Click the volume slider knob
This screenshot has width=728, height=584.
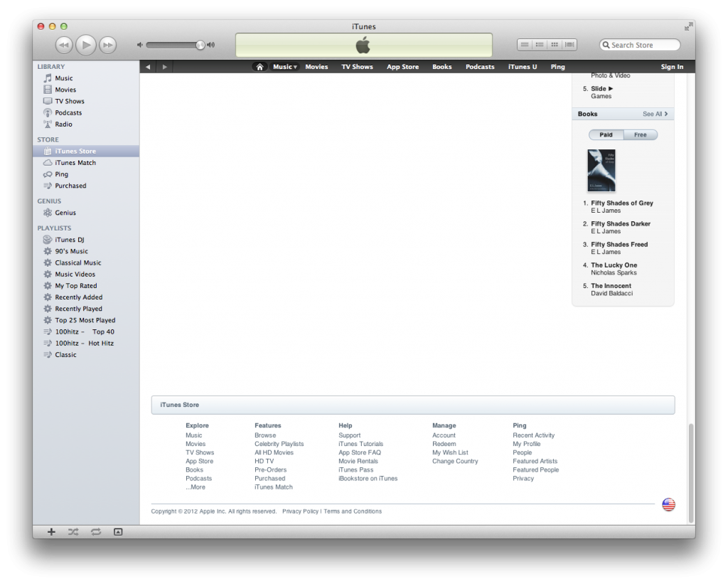point(200,45)
